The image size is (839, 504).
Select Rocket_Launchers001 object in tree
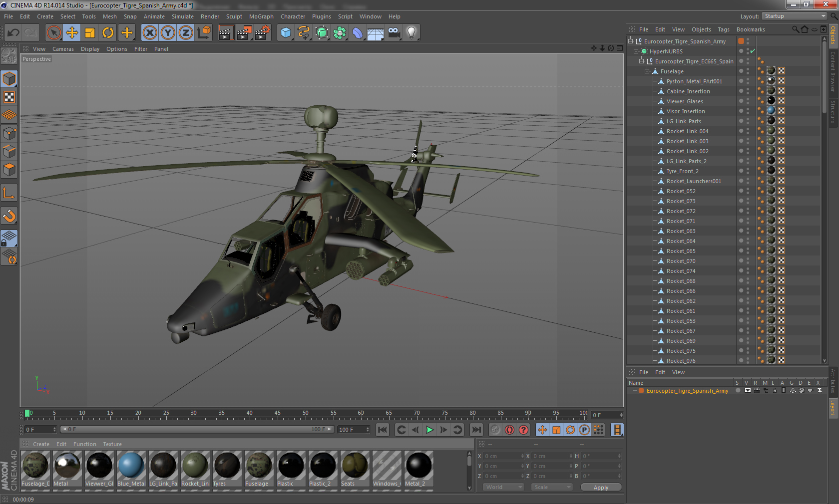tap(694, 181)
